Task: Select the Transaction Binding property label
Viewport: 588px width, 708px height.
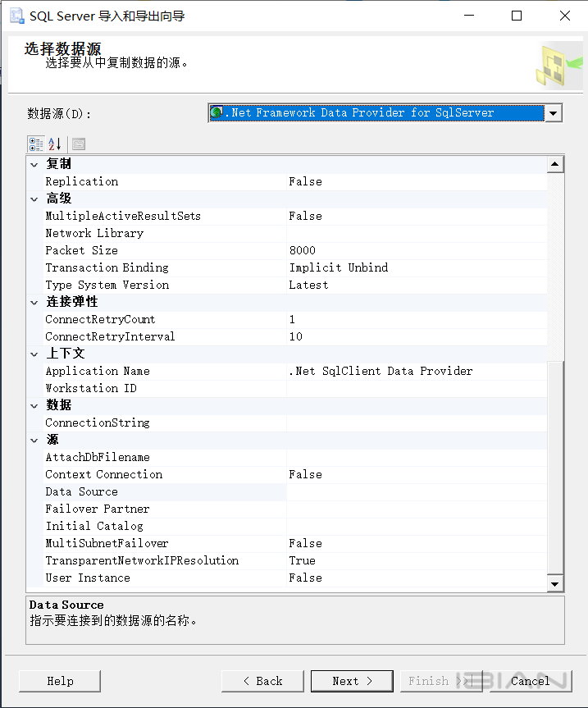Action: [107, 267]
